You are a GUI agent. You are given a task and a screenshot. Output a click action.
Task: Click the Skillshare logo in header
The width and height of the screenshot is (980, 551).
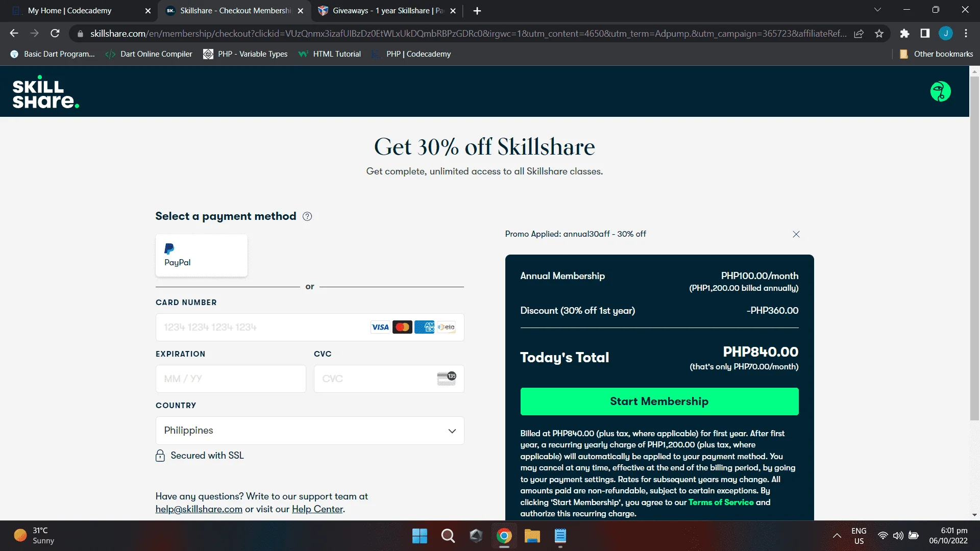(46, 92)
